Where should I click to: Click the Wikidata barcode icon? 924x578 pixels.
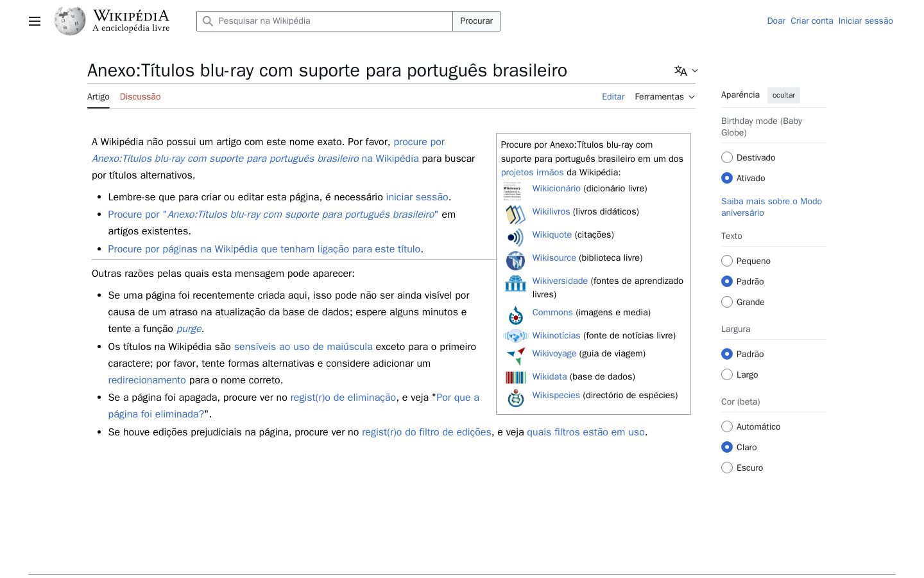515,377
